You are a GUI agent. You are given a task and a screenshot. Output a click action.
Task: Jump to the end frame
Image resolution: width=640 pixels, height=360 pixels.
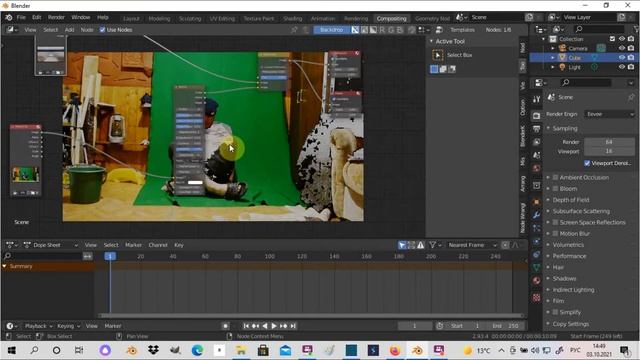click(293, 326)
